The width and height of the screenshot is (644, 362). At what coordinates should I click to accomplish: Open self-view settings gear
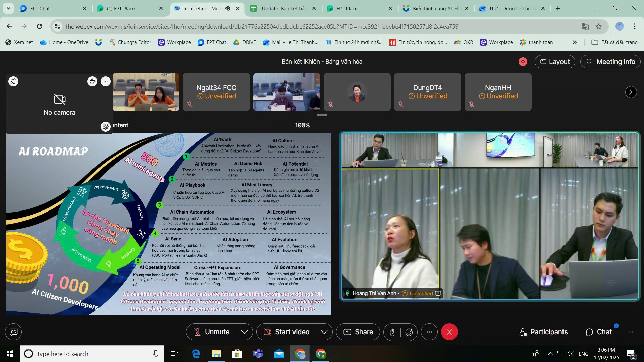pos(106,127)
